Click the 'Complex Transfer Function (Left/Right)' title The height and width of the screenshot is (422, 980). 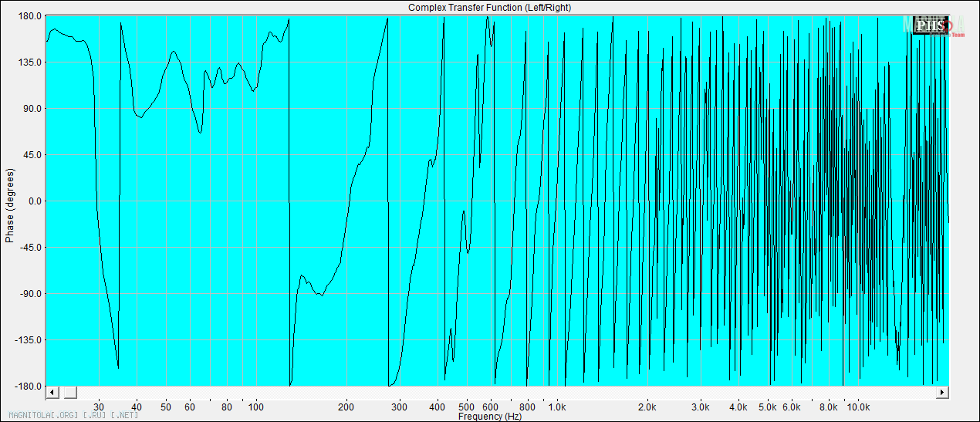coord(489,7)
